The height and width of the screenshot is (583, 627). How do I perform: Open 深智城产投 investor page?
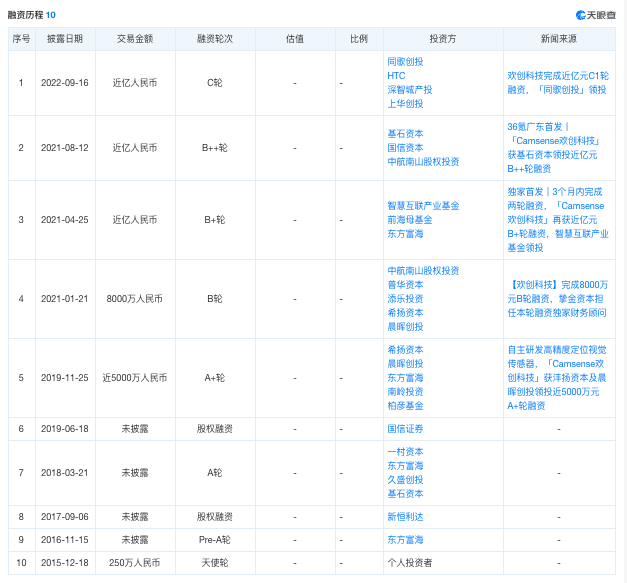click(410, 89)
